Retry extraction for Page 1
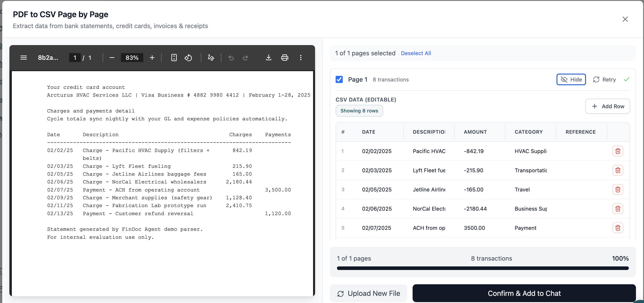 pos(604,79)
